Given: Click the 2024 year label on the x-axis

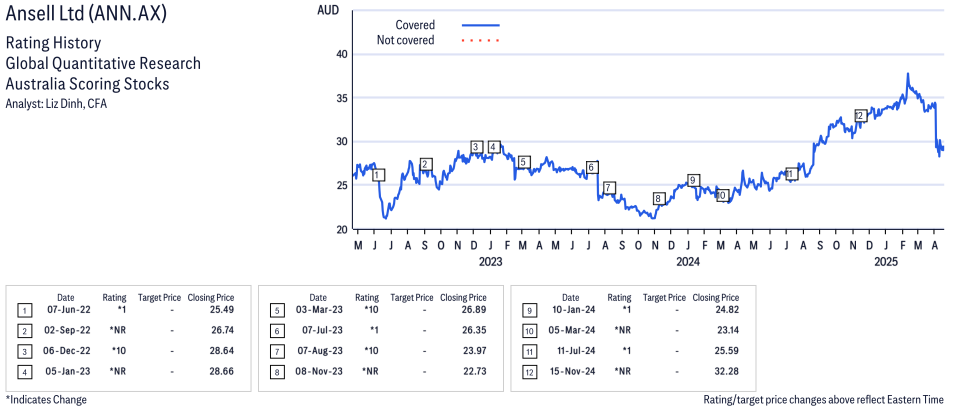Looking at the screenshot, I should pos(688,262).
